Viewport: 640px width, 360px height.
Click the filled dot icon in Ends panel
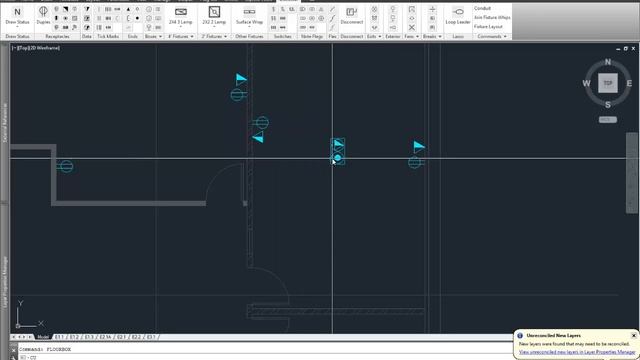point(137,18)
